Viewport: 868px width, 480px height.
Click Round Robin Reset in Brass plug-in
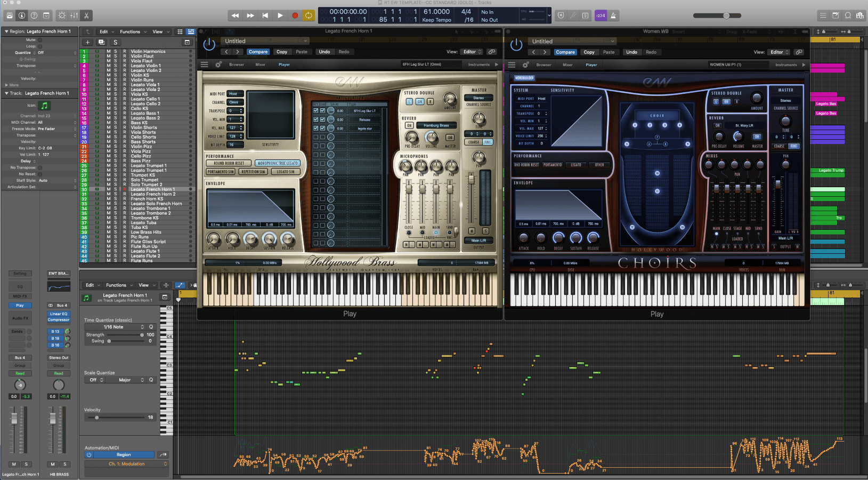pyautogui.click(x=229, y=163)
